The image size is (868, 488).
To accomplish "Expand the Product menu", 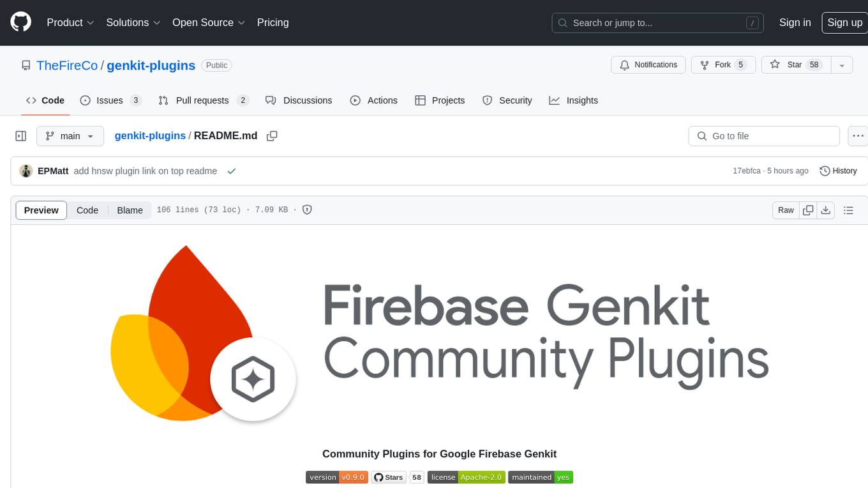I will coord(70,22).
